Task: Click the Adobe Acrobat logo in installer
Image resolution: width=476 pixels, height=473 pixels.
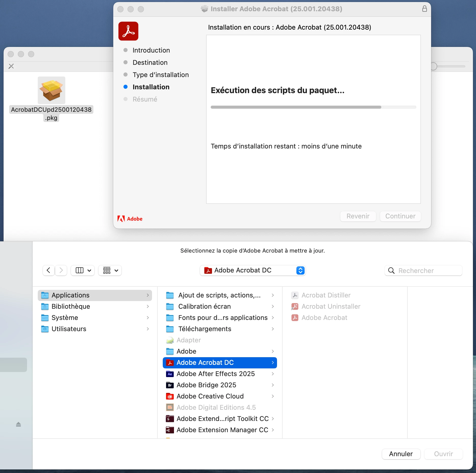Action: tap(128, 31)
